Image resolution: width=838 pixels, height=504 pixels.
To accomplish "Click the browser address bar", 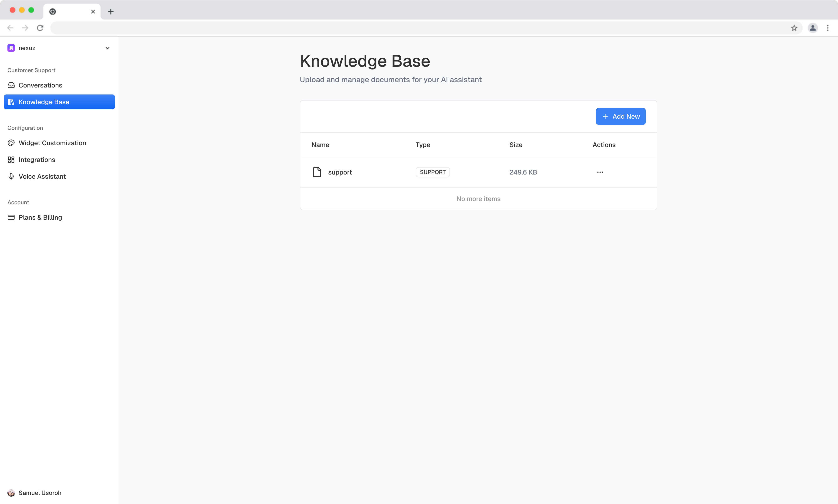I will click(408, 28).
